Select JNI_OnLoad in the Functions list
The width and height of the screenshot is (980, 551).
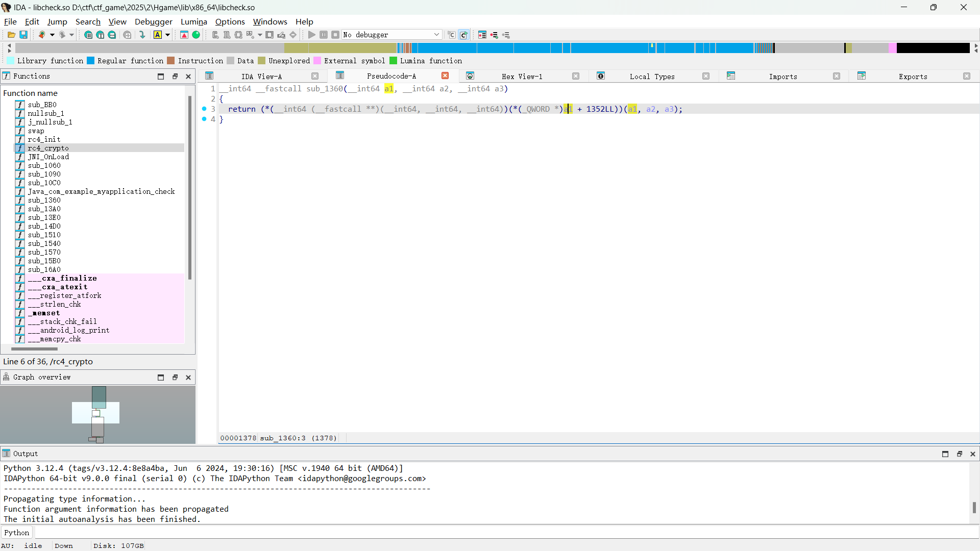(x=48, y=157)
